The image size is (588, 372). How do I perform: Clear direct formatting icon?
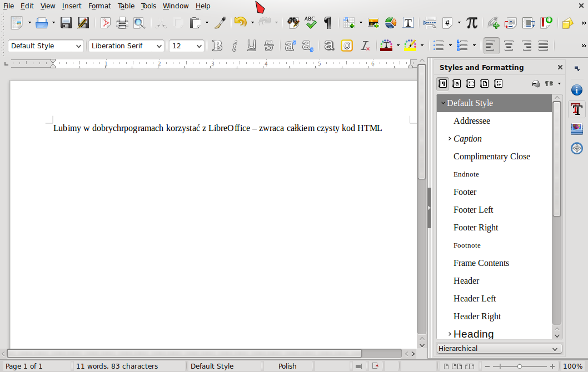coord(365,46)
